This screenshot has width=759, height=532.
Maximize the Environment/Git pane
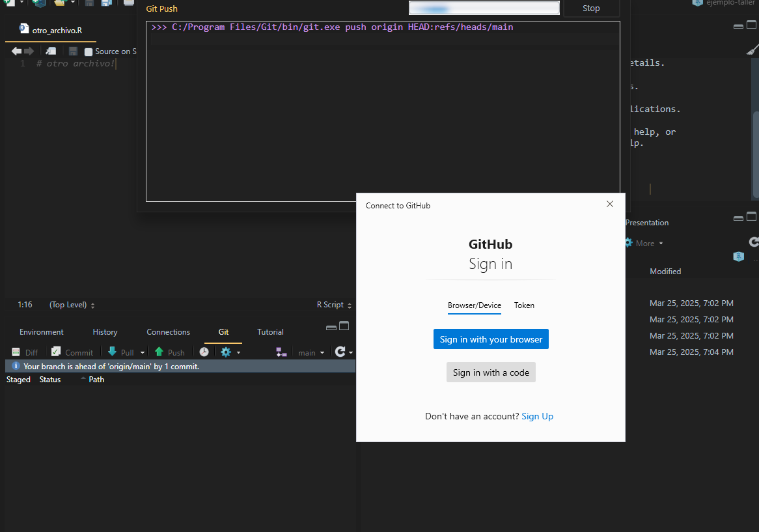[344, 326]
